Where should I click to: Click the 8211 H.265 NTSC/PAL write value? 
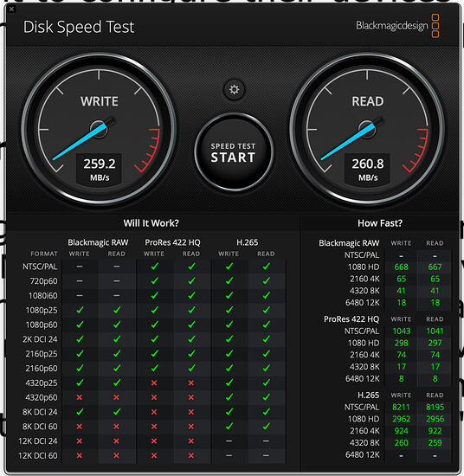pos(401,407)
